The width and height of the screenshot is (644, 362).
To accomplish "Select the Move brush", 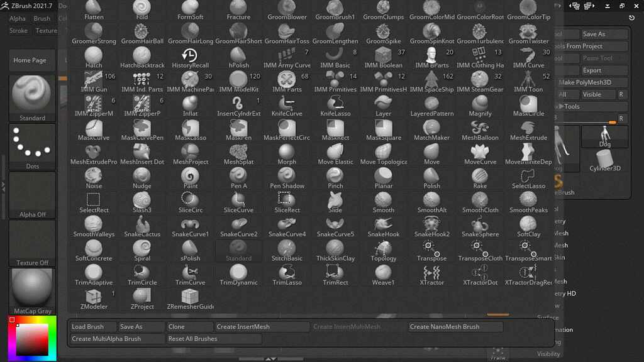I will click(x=431, y=155).
